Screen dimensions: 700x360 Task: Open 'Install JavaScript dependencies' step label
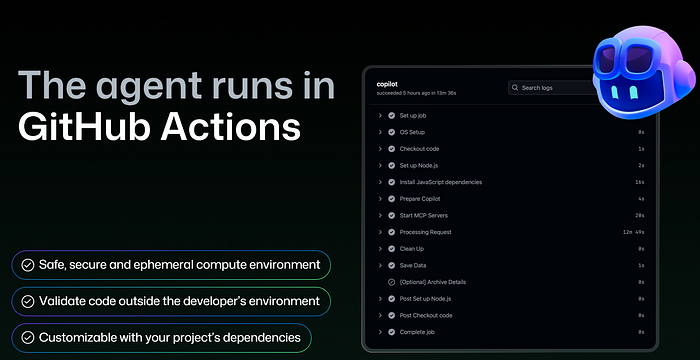pyautogui.click(x=441, y=182)
